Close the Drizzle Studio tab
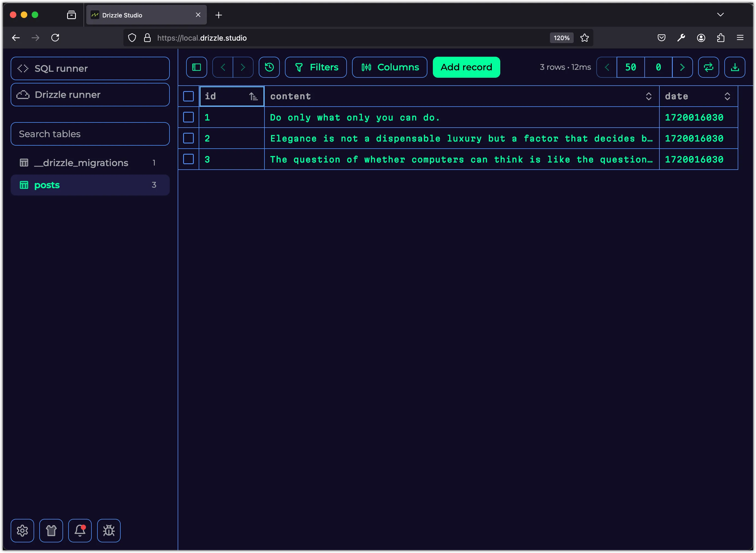Viewport: 756px width, 553px height. 198,15
